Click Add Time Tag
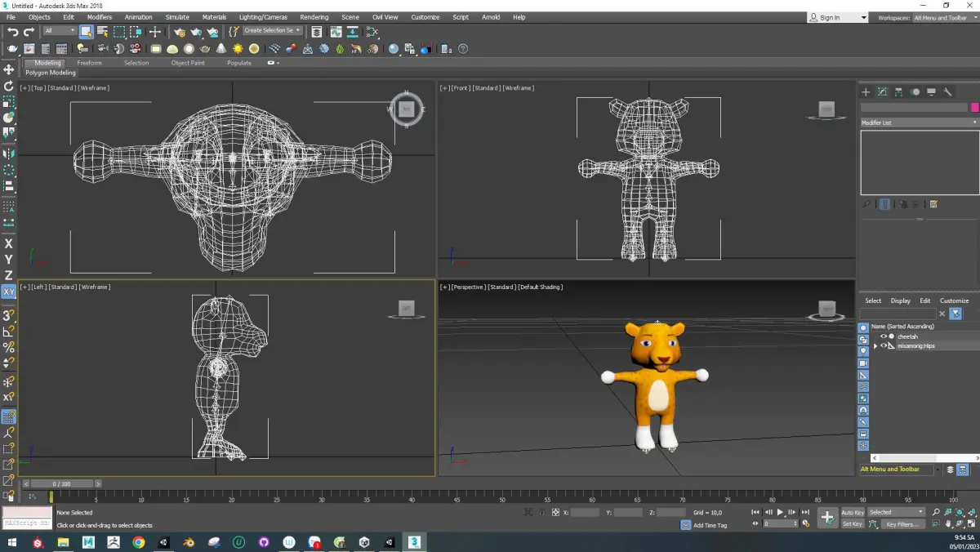 coord(710,525)
